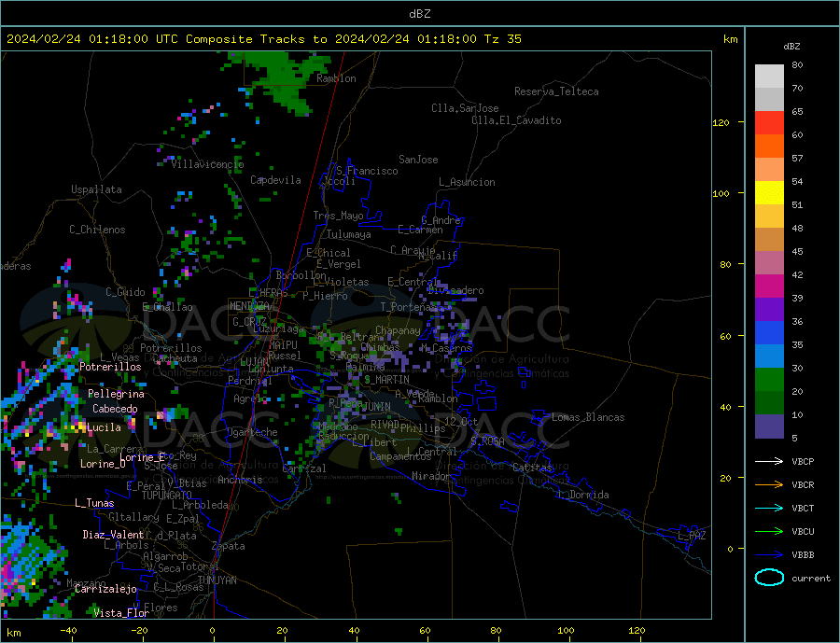The image size is (840, 643).
Task: Click the Villavicencio place label
Action: 207,164
